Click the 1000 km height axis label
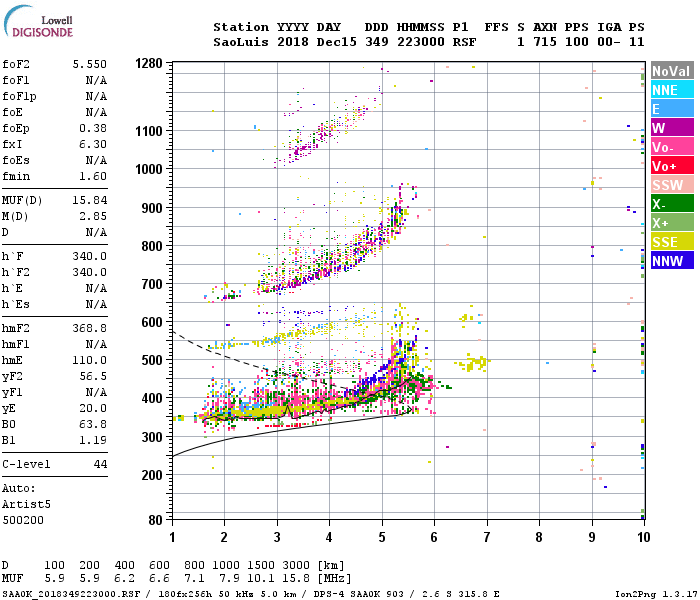Screen dimensions: 700x600 [149, 169]
